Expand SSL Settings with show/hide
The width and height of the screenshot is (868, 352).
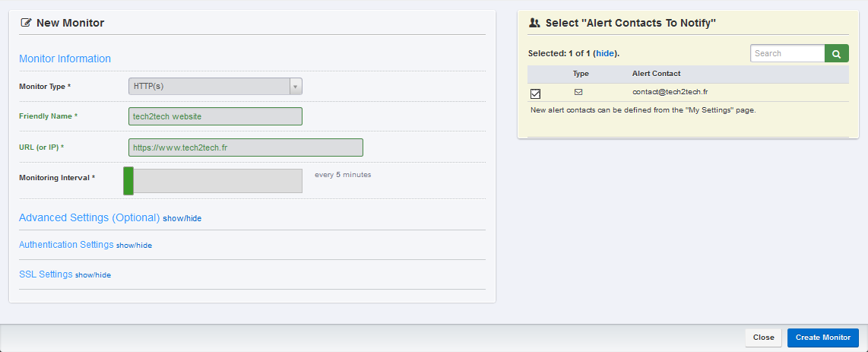coord(93,275)
